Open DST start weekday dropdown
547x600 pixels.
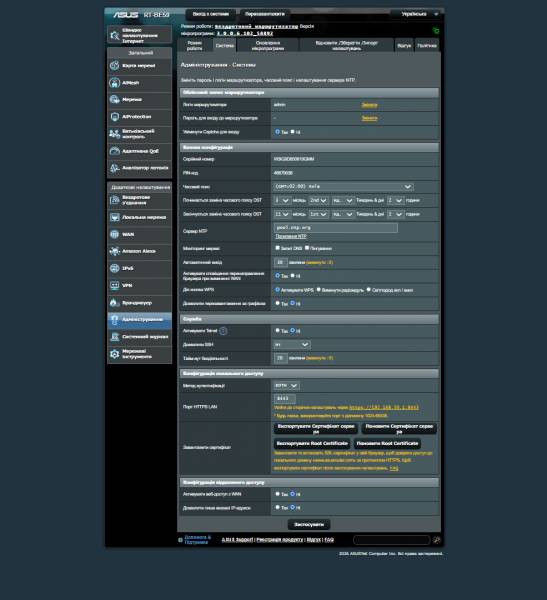coord(343,201)
